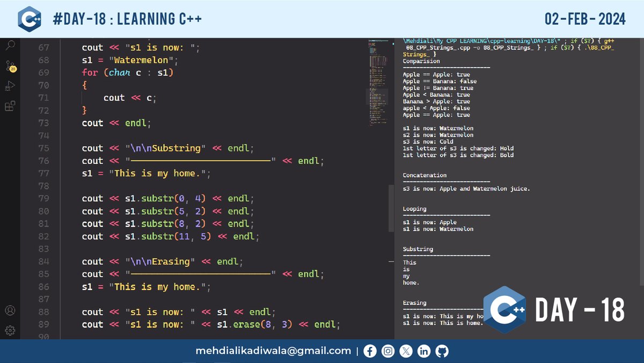This screenshot has width=644, height=363.
Task: Click terminal line "Banana > Apple: true"
Action: click(436, 101)
